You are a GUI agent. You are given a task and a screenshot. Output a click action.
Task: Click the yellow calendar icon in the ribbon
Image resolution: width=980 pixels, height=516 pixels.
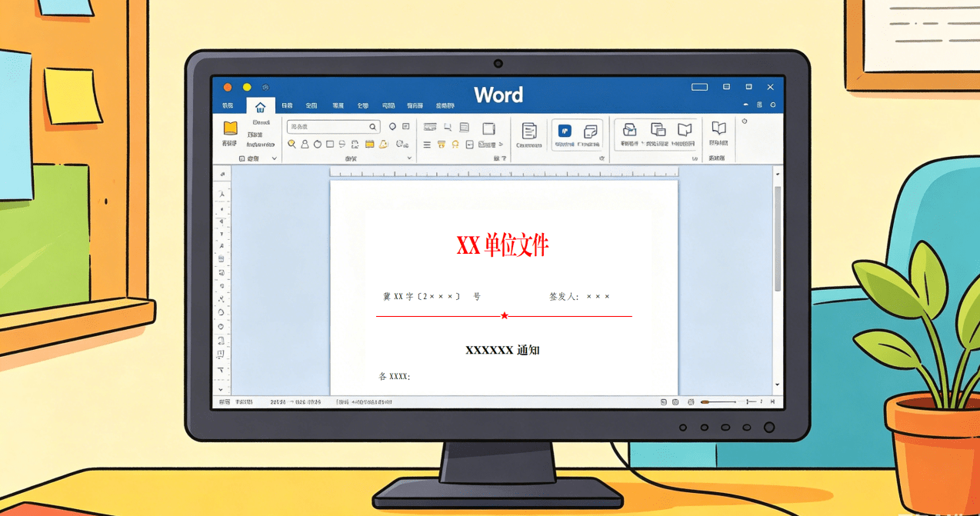(369, 144)
